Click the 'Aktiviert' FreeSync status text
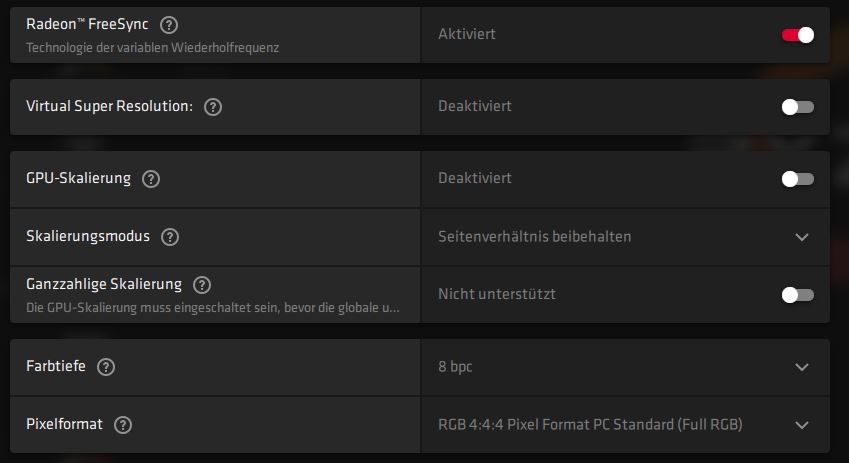The image size is (849, 463). point(466,35)
